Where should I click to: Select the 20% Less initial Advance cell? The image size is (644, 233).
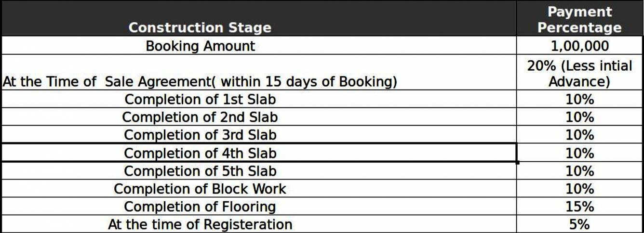click(579, 73)
